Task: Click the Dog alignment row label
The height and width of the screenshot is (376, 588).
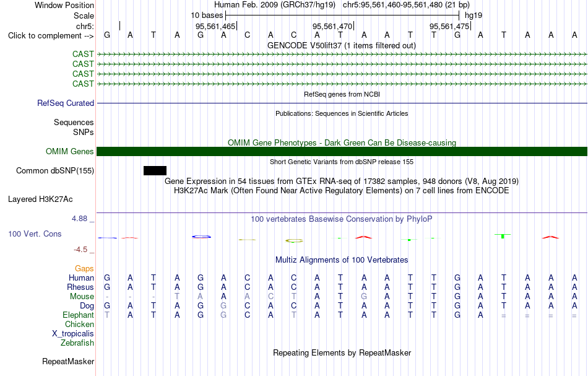Action: click(x=87, y=306)
